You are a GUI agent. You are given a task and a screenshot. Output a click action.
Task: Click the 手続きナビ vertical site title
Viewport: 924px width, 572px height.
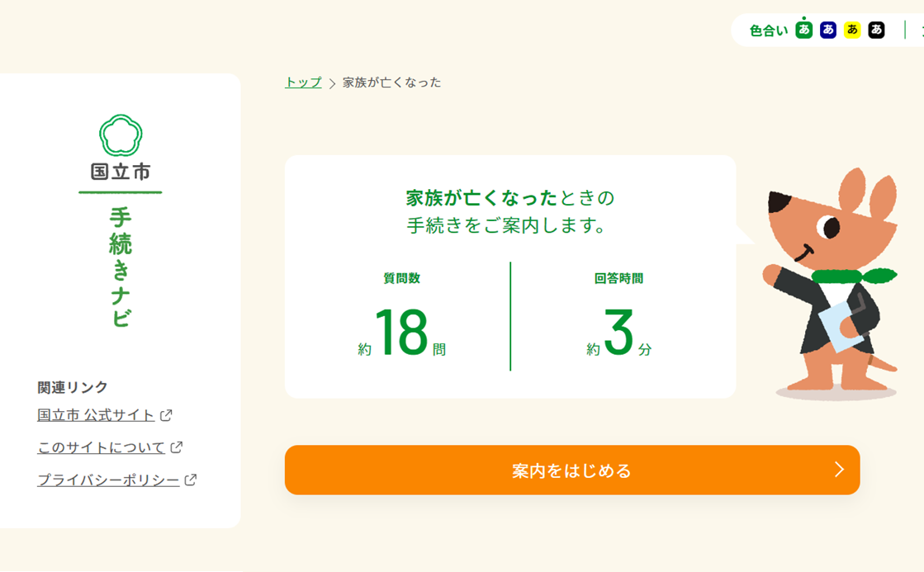point(121,267)
